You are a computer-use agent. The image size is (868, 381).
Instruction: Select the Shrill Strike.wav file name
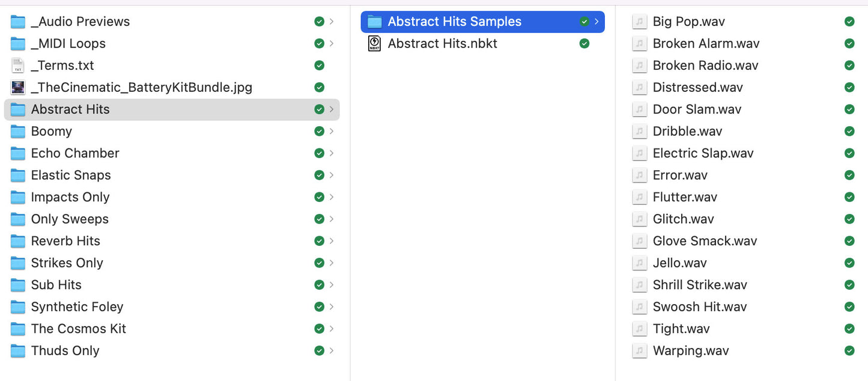pos(700,285)
